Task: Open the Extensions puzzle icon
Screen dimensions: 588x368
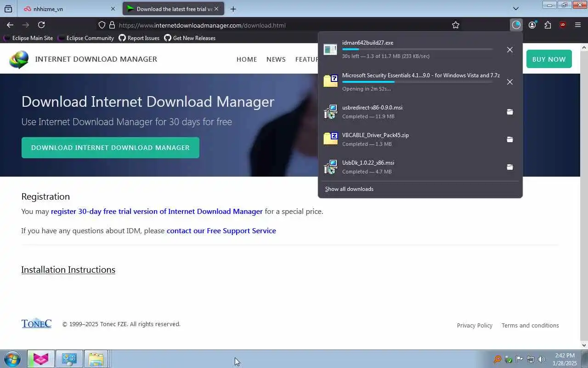Action: (548, 25)
